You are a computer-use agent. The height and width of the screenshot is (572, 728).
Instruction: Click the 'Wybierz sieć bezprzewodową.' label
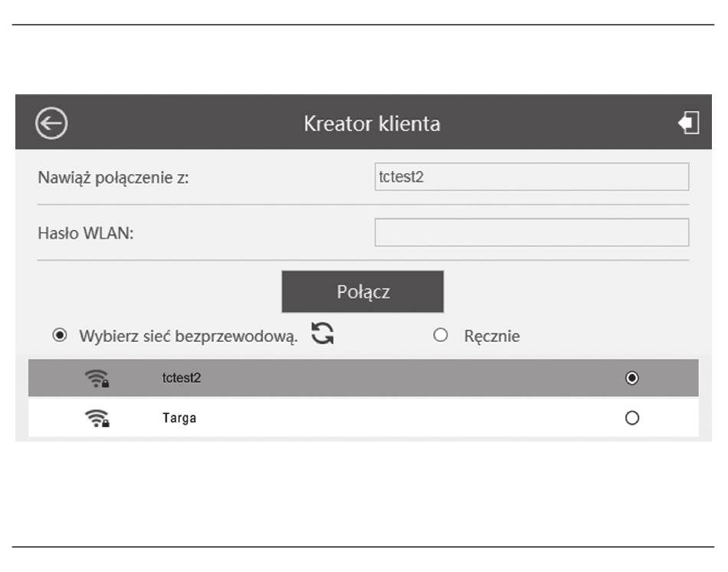[188, 337]
